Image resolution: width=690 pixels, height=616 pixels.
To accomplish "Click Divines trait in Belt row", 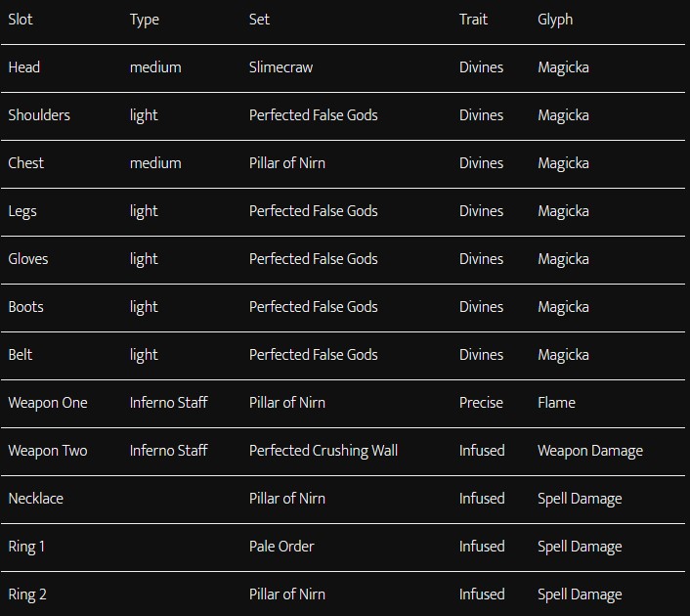I will tap(481, 355).
